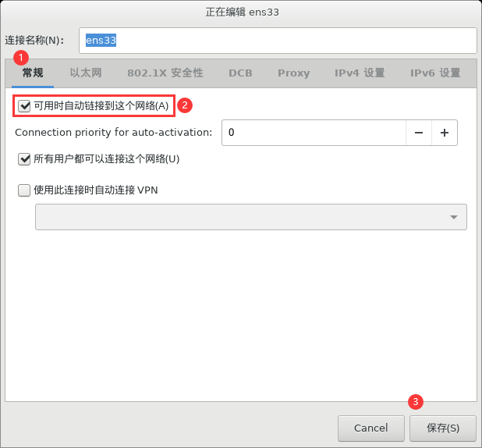
Task: Switch to IPv6 设置 tab
Action: pos(435,73)
